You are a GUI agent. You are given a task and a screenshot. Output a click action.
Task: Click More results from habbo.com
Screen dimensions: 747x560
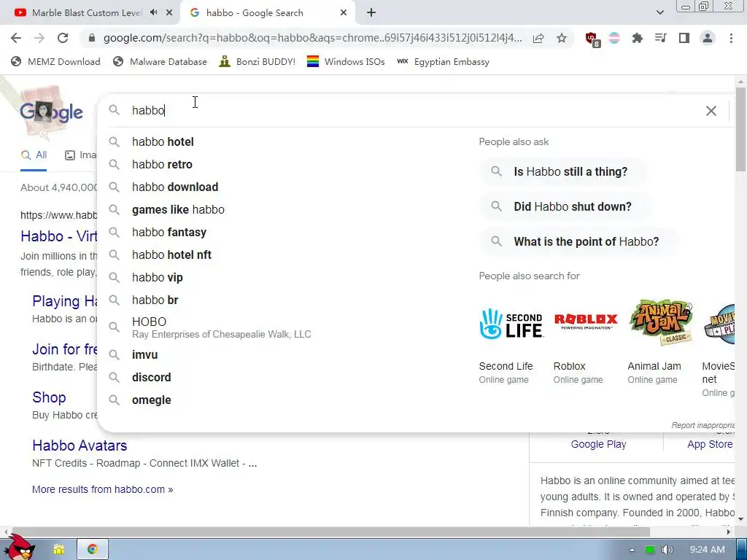coord(102,489)
